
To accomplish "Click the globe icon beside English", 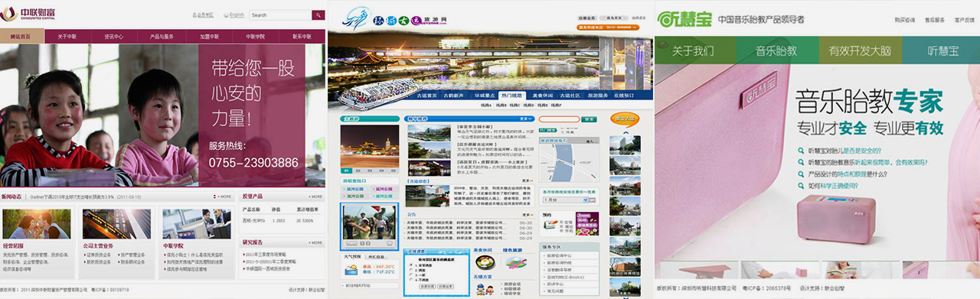I will point(227,15).
